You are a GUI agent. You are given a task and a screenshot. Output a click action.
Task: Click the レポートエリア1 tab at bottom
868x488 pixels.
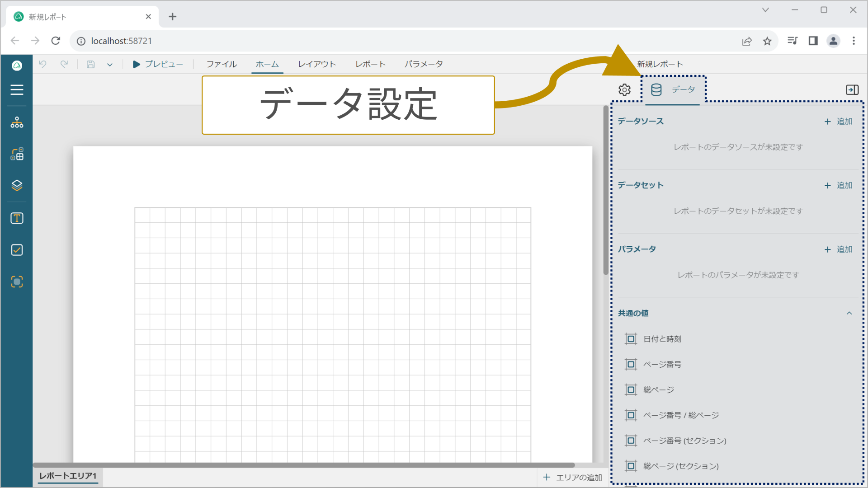[x=68, y=476]
